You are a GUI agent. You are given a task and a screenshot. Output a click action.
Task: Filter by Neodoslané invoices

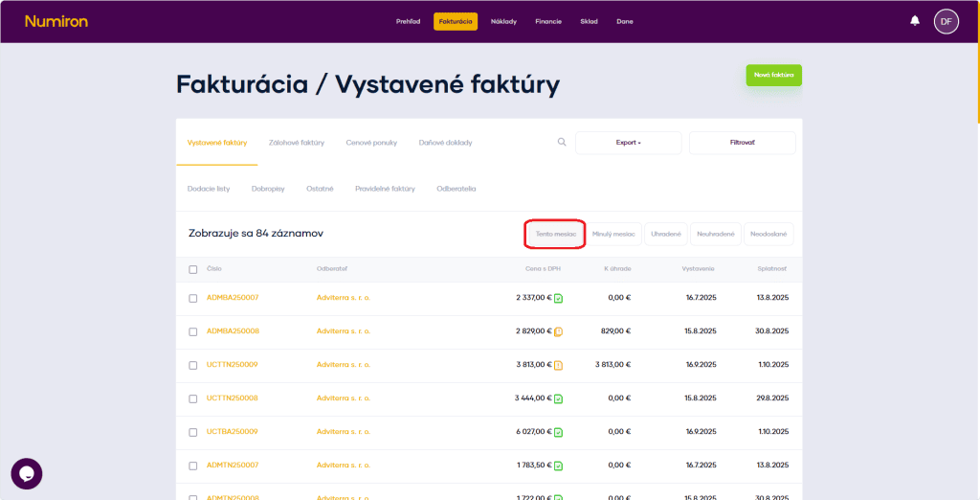click(x=768, y=234)
